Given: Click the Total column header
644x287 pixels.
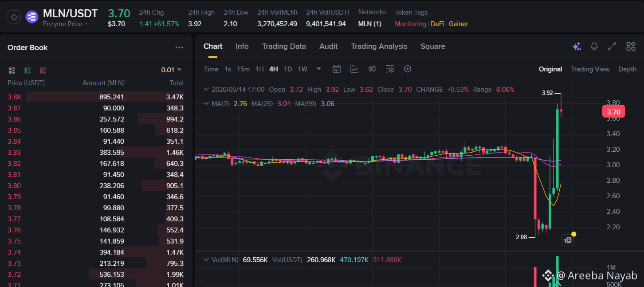Looking at the screenshot, I should [177, 83].
